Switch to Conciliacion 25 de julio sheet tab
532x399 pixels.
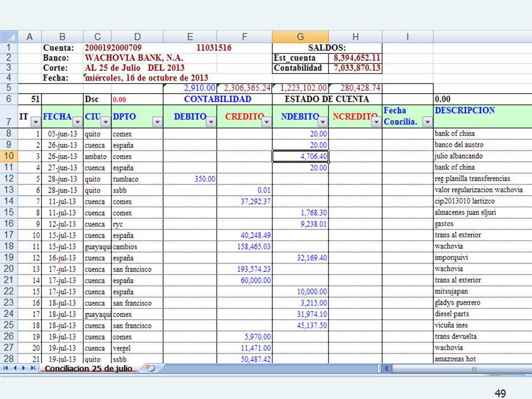click(88, 369)
